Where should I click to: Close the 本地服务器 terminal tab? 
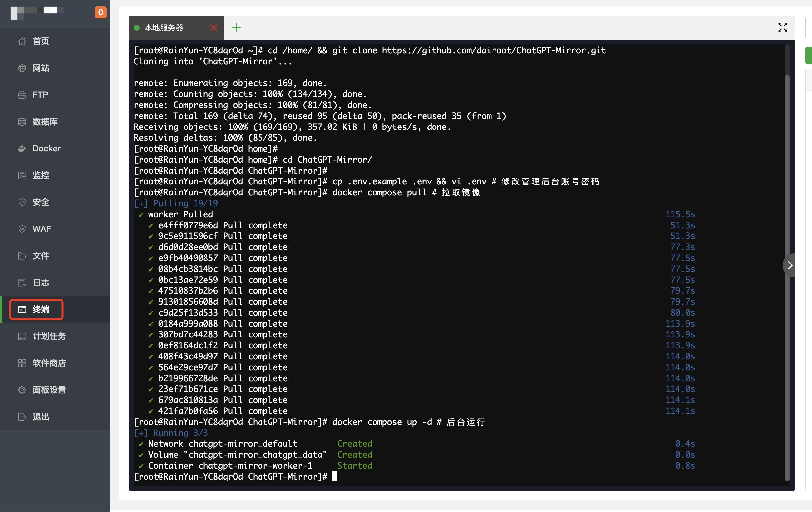(x=214, y=27)
